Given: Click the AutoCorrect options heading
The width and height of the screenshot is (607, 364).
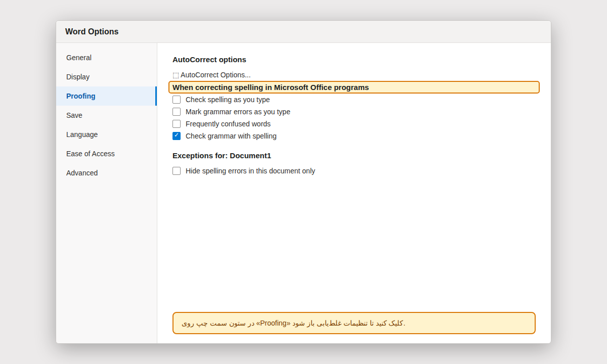Looking at the screenshot, I should coord(209,60).
